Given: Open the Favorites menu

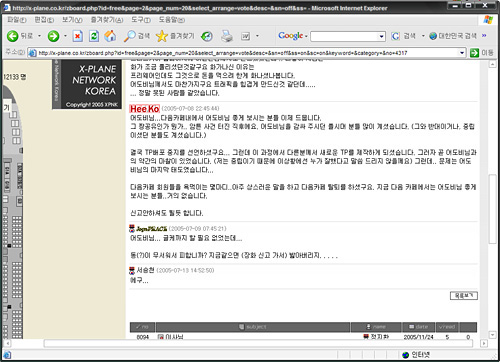Looking at the screenshot, I should (x=107, y=20).
